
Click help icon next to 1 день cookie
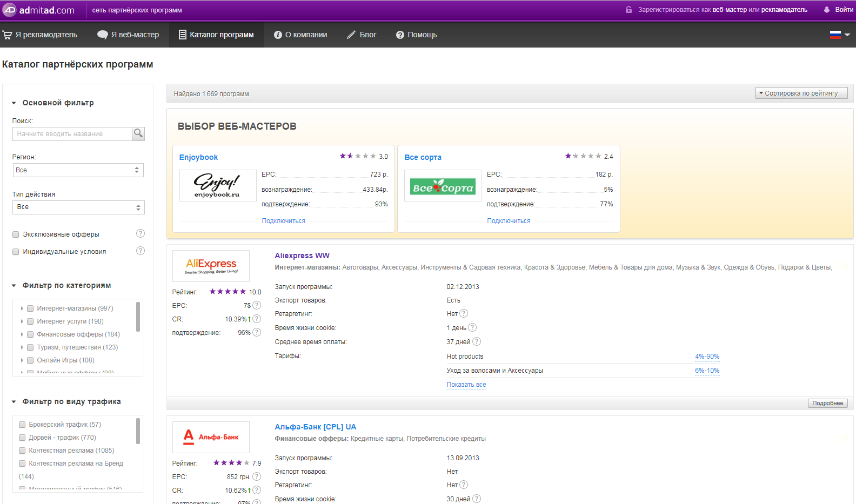[x=472, y=327]
